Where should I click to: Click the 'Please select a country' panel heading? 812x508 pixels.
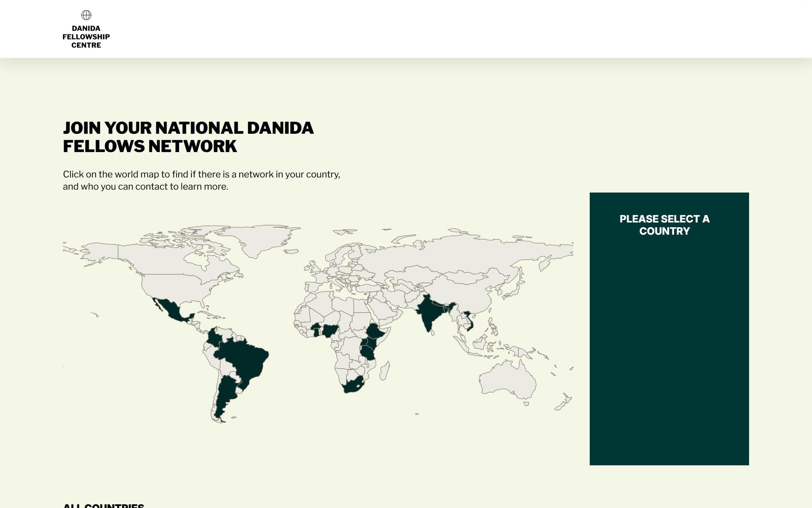point(664,225)
